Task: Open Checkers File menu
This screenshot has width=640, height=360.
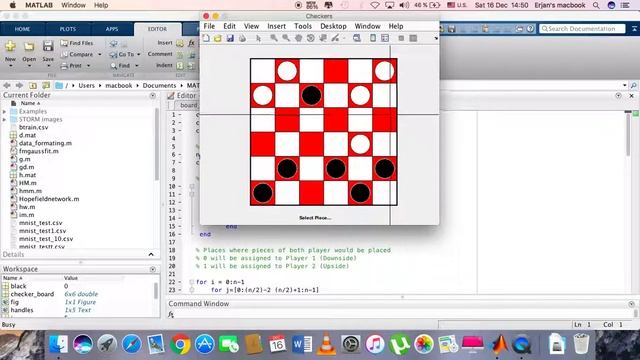Action: click(x=209, y=26)
